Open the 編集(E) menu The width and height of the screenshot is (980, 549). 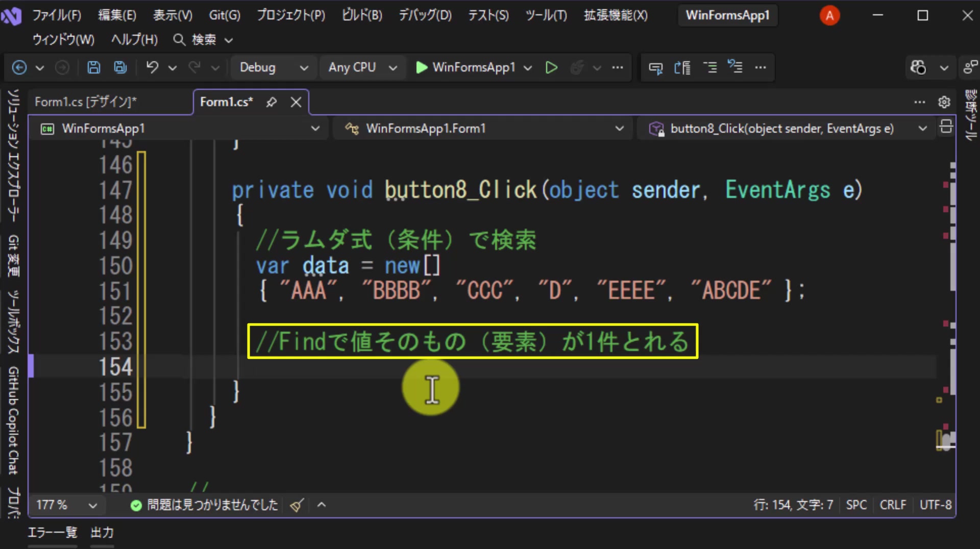117,15
